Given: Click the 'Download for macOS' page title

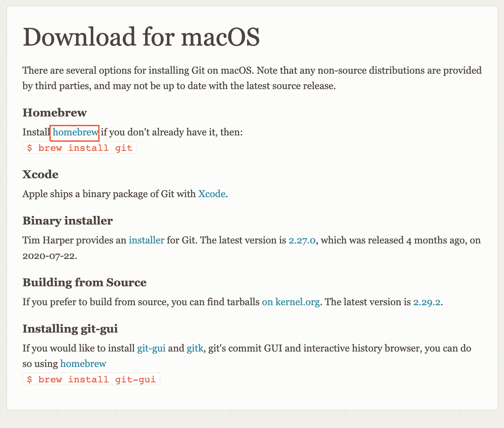Looking at the screenshot, I should [141, 37].
